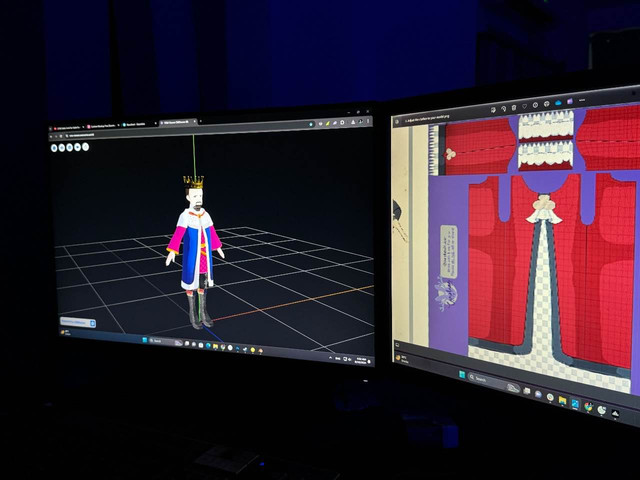Open Windows Start on left monitor taskbar
Viewport: 640px width, 480px height.
pyautogui.click(x=145, y=340)
